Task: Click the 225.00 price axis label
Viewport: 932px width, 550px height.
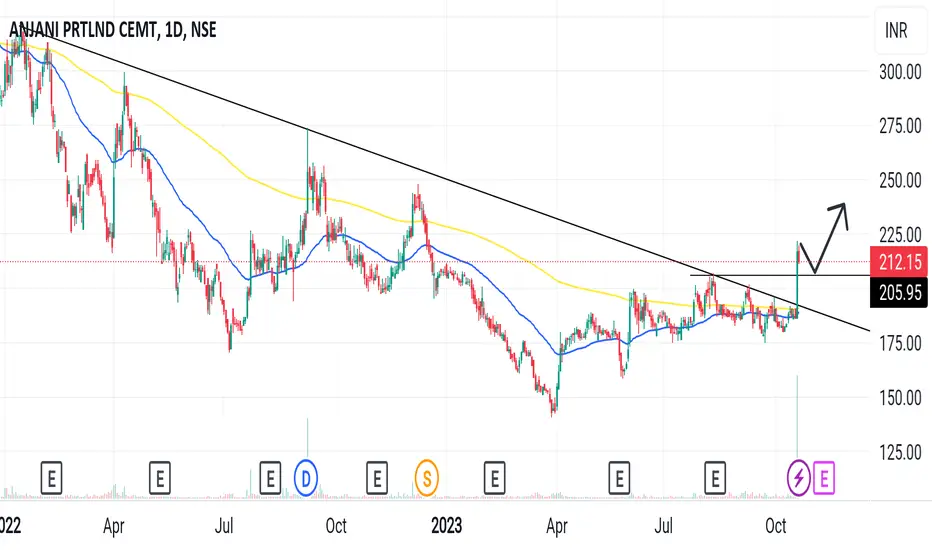Action: click(900, 235)
